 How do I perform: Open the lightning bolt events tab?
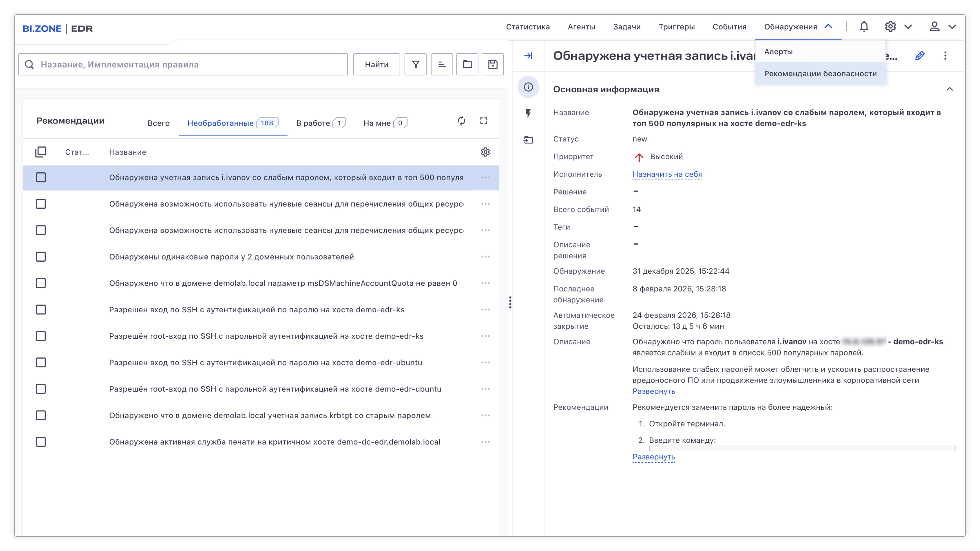coord(528,113)
